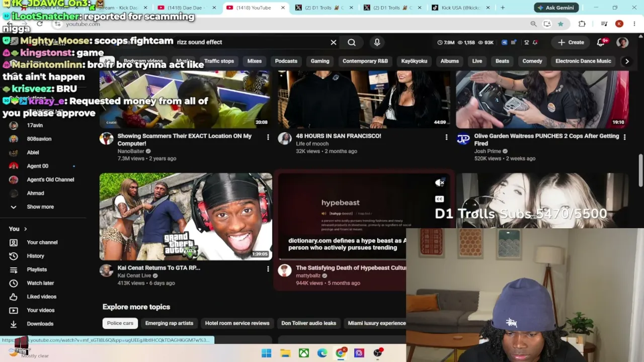Select the Podcasts filter chip
This screenshot has width=644, height=362.
[286, 61]
